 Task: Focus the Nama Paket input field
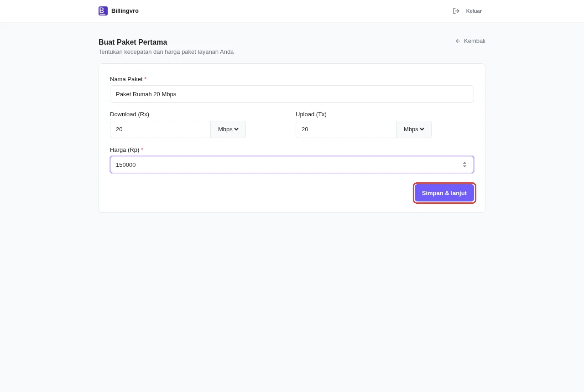pos(292,94)
